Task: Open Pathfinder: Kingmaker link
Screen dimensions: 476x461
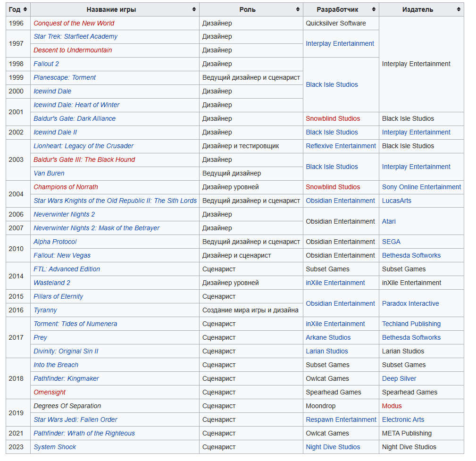Action: (66, 378)
